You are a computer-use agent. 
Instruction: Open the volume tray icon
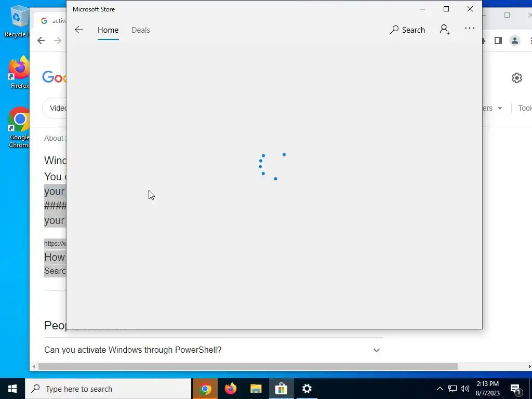click(465, 389)
